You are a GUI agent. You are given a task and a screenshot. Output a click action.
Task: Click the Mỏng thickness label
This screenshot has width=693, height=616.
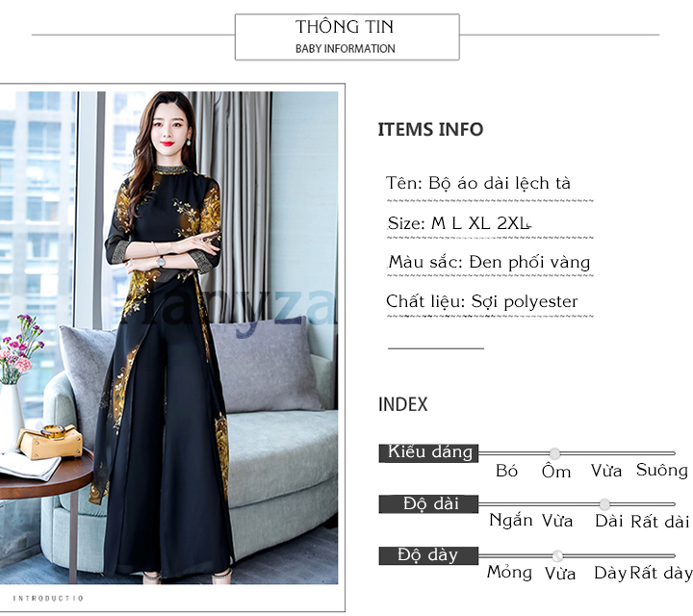[509, 573]
